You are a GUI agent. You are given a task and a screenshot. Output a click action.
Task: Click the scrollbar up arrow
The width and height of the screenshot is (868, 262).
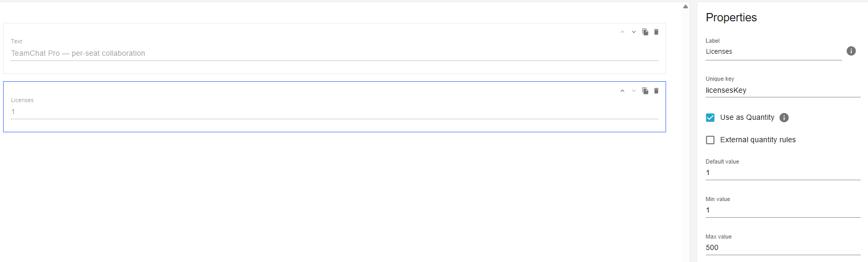[685, 7]
